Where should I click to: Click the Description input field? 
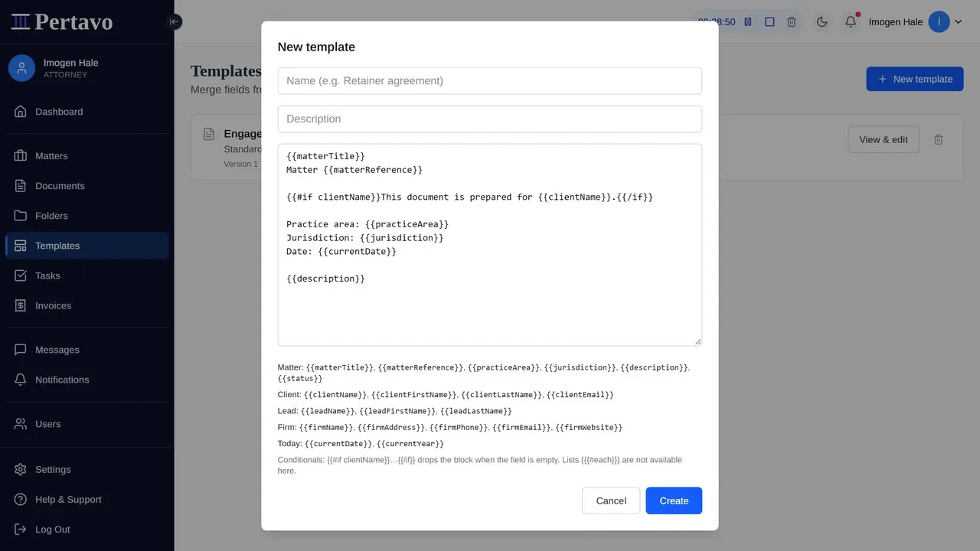click(x=490, y=119)
